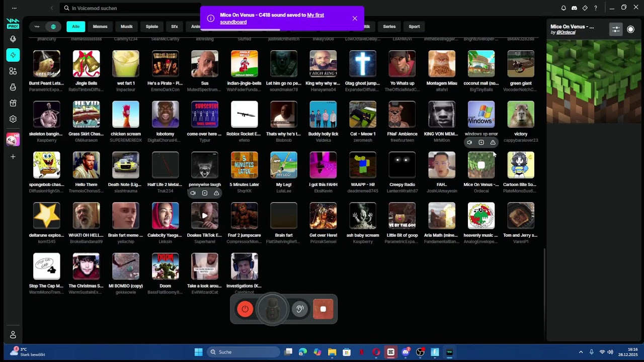Image resolution: width=644 pixels, height=362 pixels.
Task: Play the victory capybara sound thumbnail
Action: pos(521,114)
